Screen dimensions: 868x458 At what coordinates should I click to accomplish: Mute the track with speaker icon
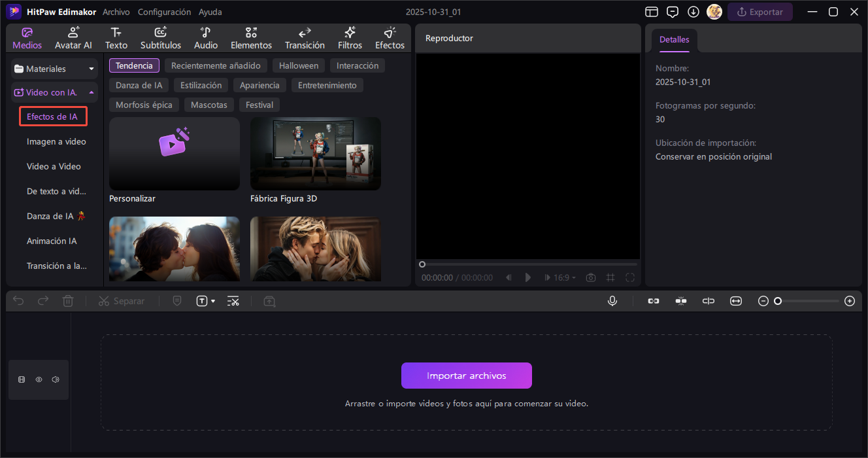[x=56, y=379]
